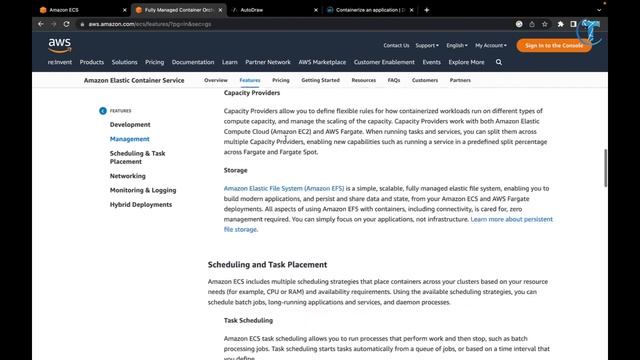Screen dimensions: 640x360
Task: Open the extensions puzzle icon
Action: click(x=561, y=24)
